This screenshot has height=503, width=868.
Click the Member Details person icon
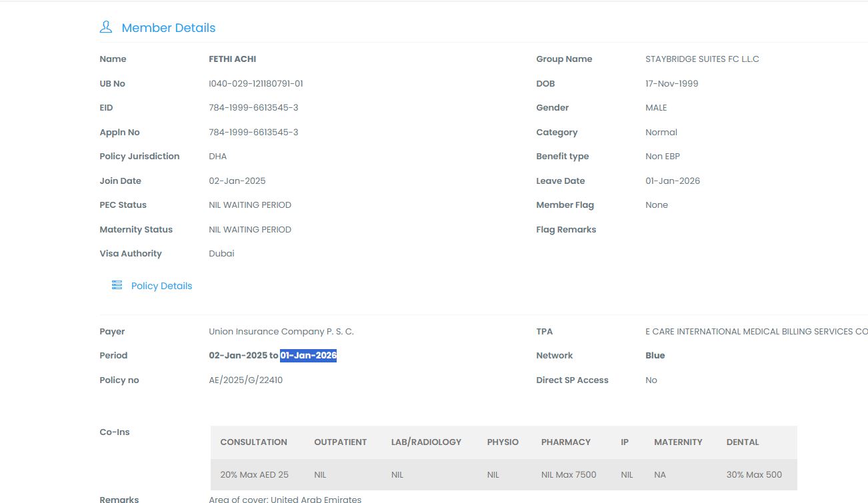click(105, 27)
